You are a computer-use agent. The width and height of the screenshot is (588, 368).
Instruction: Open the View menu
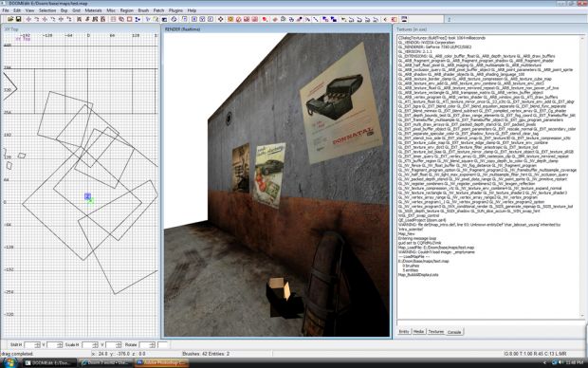29,10
